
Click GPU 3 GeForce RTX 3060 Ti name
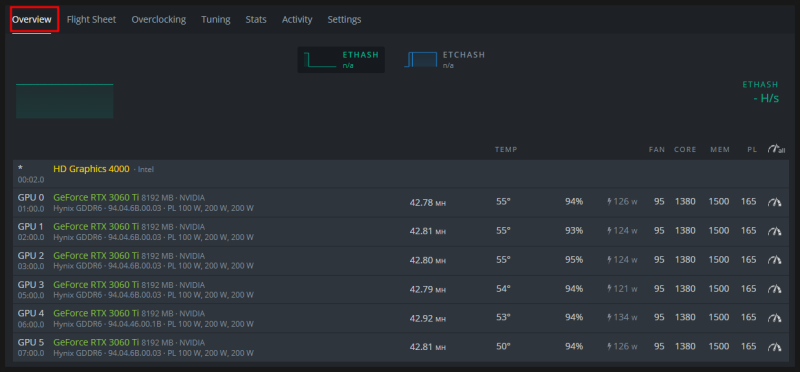(x=96, y=285)
